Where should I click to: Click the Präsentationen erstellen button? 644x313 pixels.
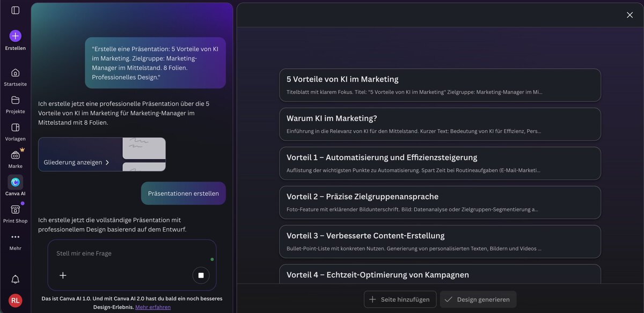[183, 193]
